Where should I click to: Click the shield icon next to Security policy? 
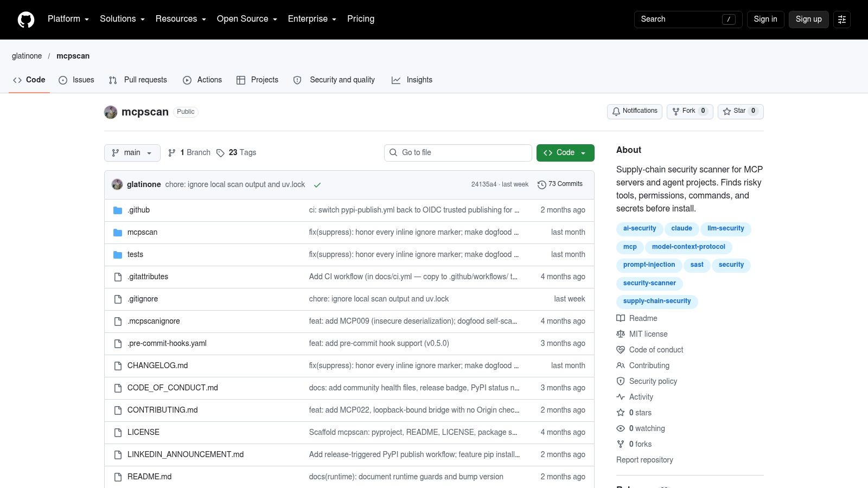coord(621,381)
